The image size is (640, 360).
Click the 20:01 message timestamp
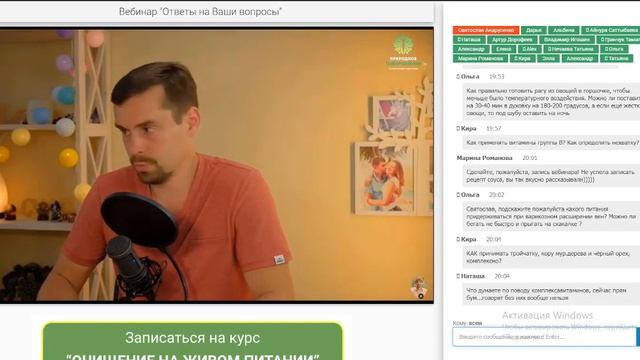pyautogui.click(x=530, y=158)
